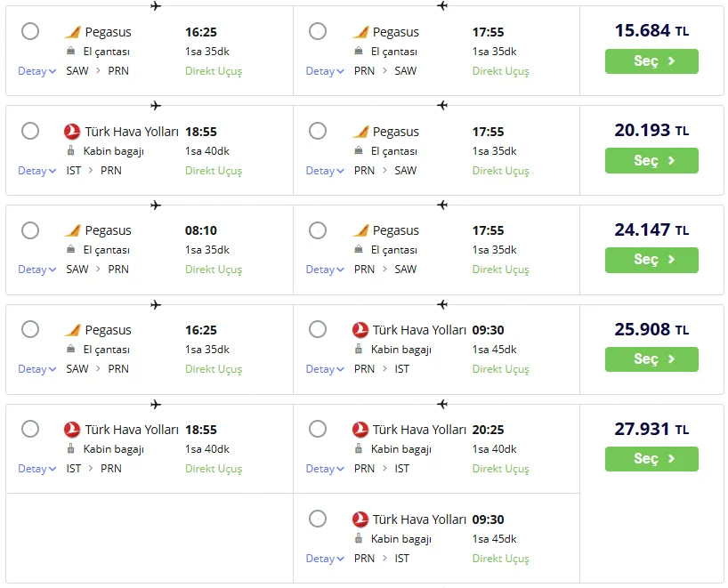Click Turkish Airlines logo on 09:30 flight, 27.931 TL option
The image size is (728, 588).
[360, 520]
